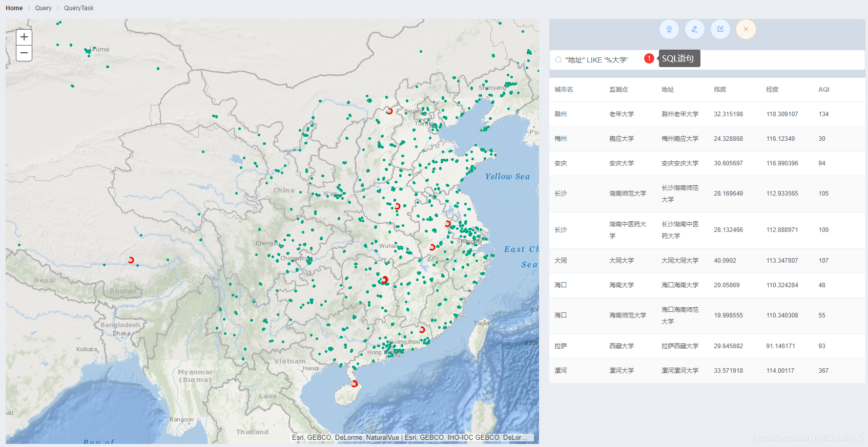Image resolution: width=868 pixels, height=447 pixels.
Task: Click 海南大学 monitoring point cell
Action: [622, 285]
